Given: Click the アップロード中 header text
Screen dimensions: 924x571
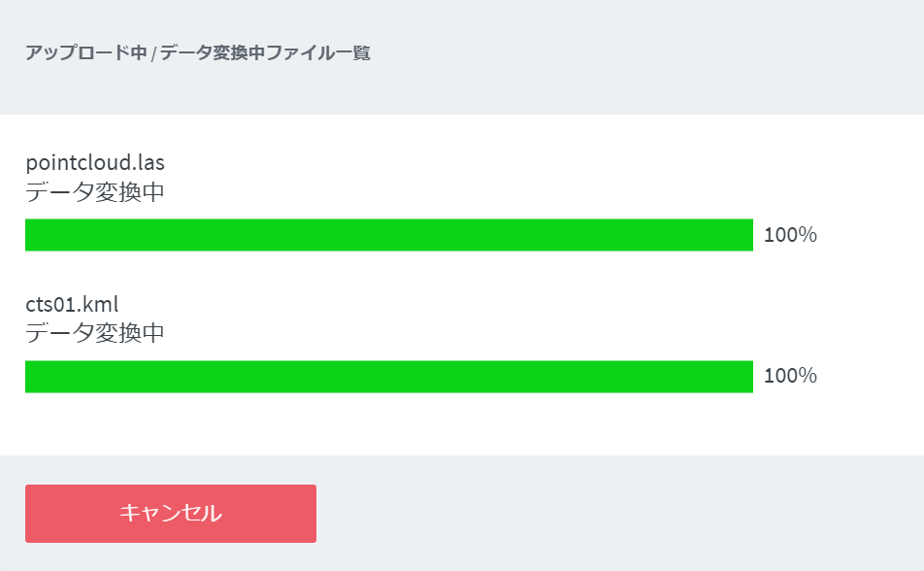Looking at the screenshot, I should click(85, 53).
